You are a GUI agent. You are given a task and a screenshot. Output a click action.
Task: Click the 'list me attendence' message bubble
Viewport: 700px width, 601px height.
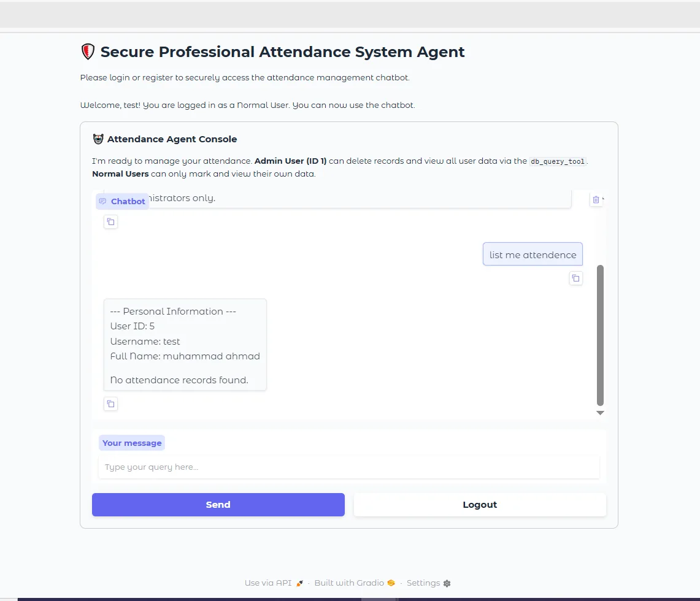pos(533,255)
